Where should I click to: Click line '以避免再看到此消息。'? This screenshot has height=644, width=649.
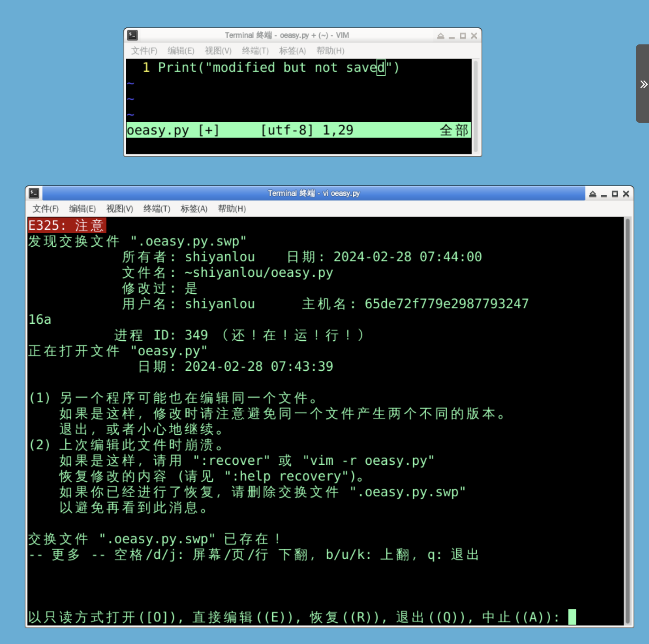[x=134, y=507]
